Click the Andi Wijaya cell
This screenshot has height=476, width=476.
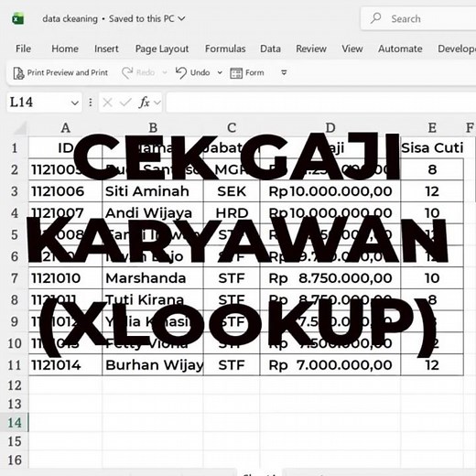coord(153,213)
